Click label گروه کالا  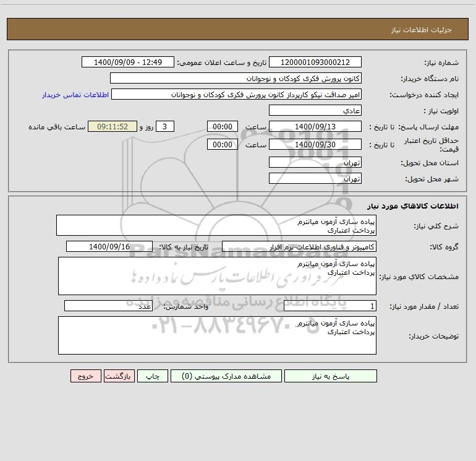tap(444, 247)
